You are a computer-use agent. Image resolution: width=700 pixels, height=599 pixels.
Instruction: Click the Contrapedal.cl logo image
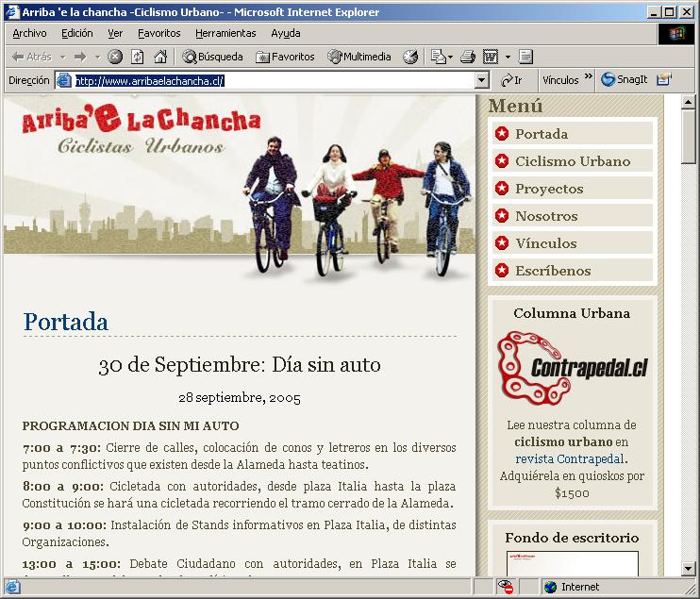pyautogui.click(x=573, y=368)
